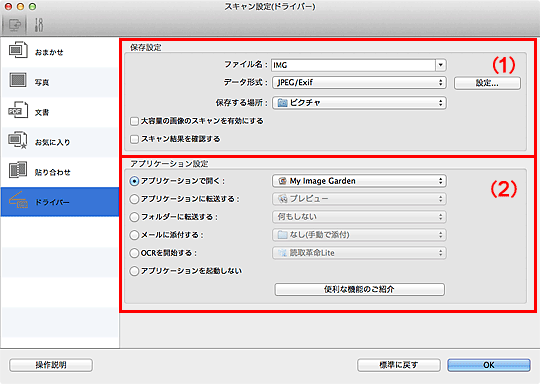Click the ピクチャ folder icon in save location
Viewport: 540px width, 384px height.
(282, 103)
